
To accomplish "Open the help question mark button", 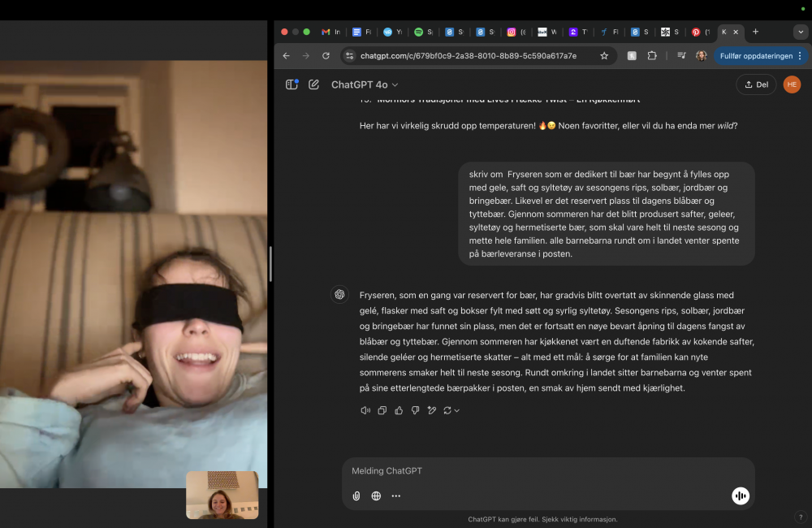I will 801,517.
